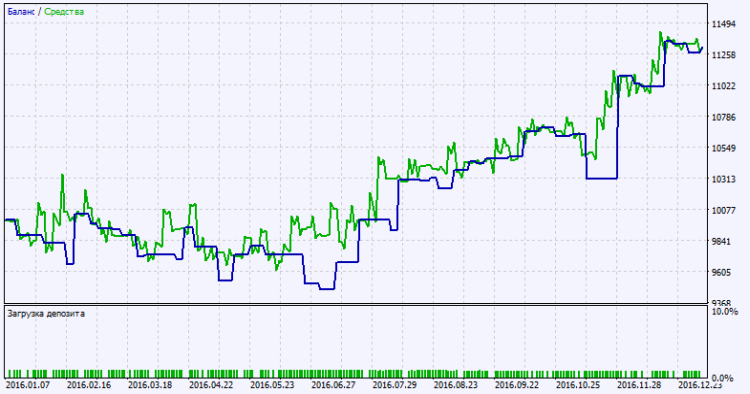Click the 11258 axis value
The width and height of the screenshot is (750, 394).
pyautogui.click(x=723, y=55)
